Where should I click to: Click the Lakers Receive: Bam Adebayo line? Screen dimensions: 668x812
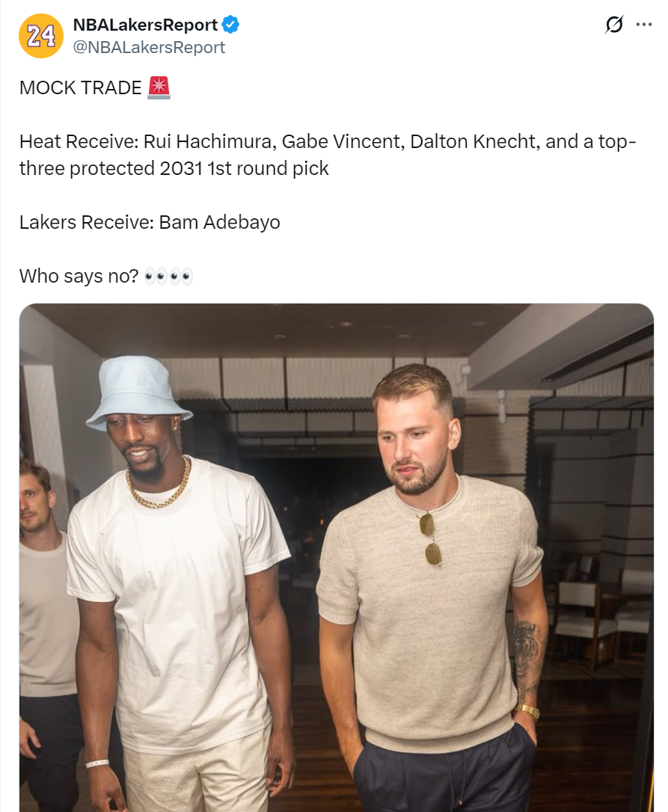[x=150, y=222]
